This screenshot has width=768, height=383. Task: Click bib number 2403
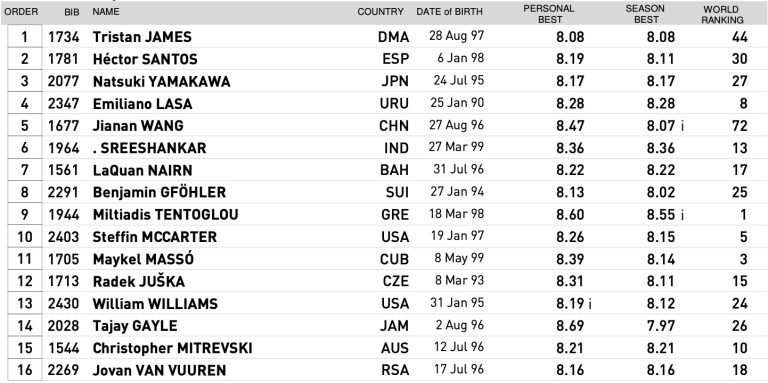pos(63,237)
